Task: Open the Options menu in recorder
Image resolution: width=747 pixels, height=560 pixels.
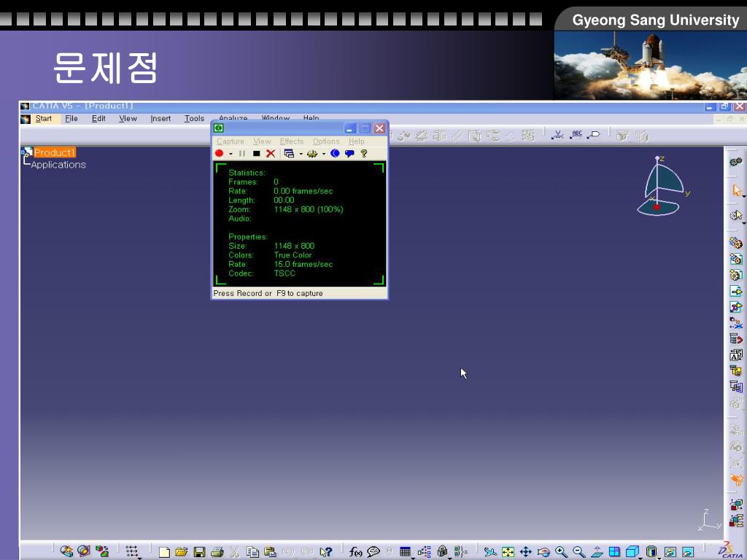Action: [x=326, y=141]
